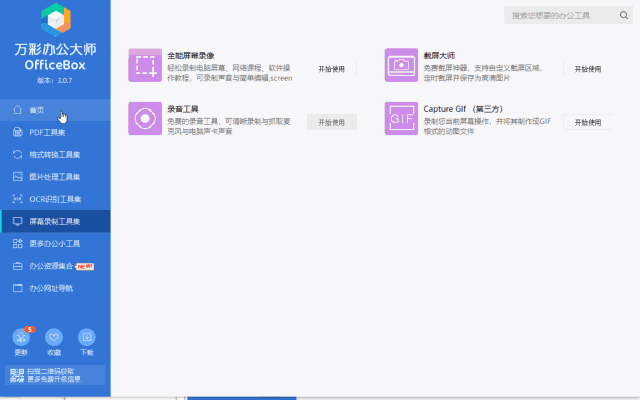Image resolution: width=640 pixels, height=400 pixels.
Task: Click the 录音工具 title text
Action: pos(183,109)
